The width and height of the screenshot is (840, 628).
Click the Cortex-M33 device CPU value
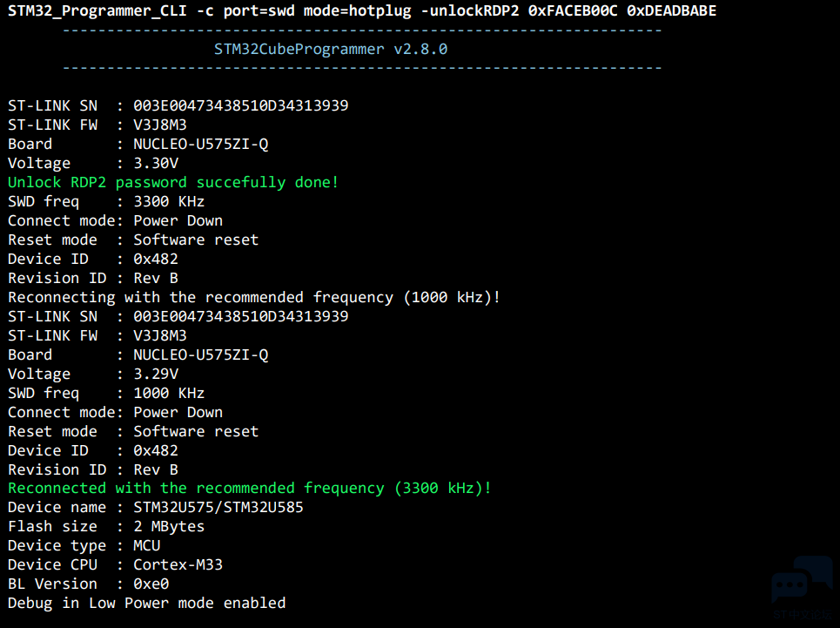[178, 564]
